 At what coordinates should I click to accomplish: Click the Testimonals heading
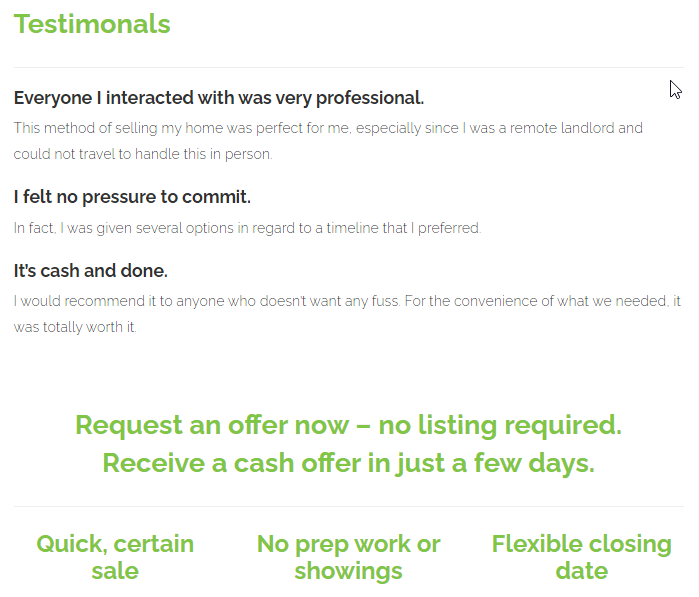click(92, 24)
